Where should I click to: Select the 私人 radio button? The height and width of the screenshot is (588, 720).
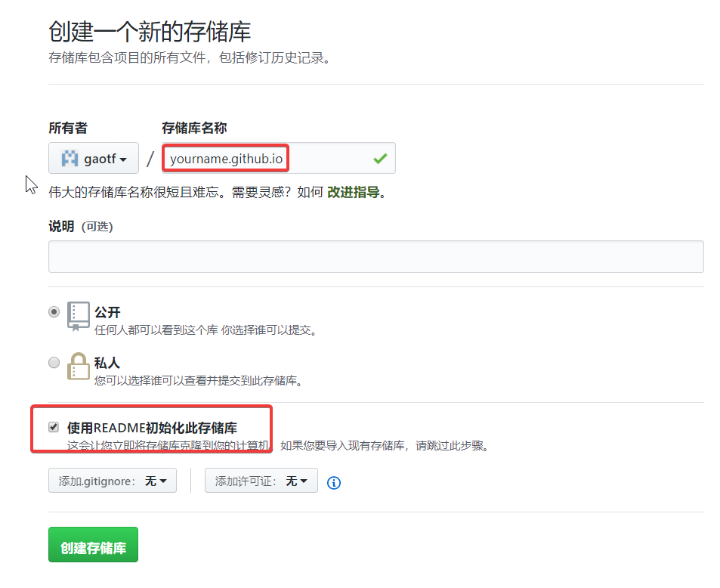pos(54,363)
